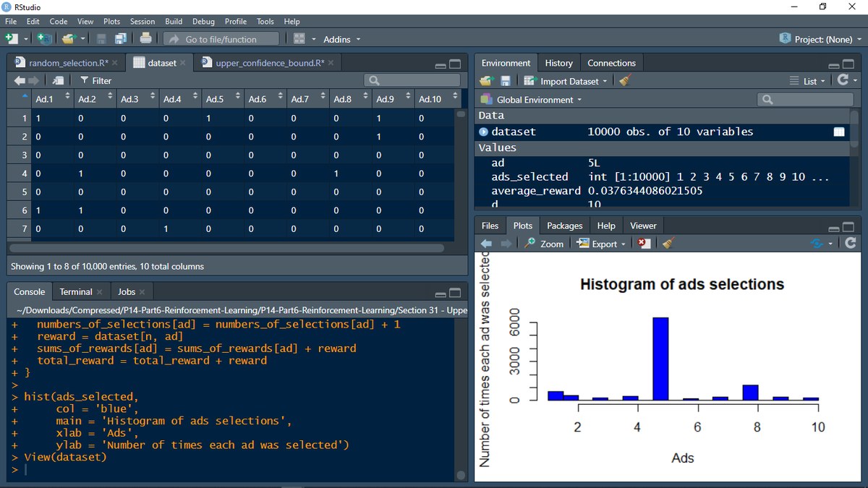Maximize the source pane

455,64
